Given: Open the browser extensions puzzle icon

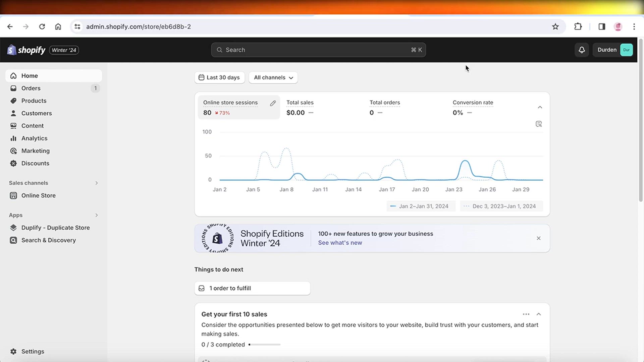Looking at the screenshot, I should tap(578, 26).
